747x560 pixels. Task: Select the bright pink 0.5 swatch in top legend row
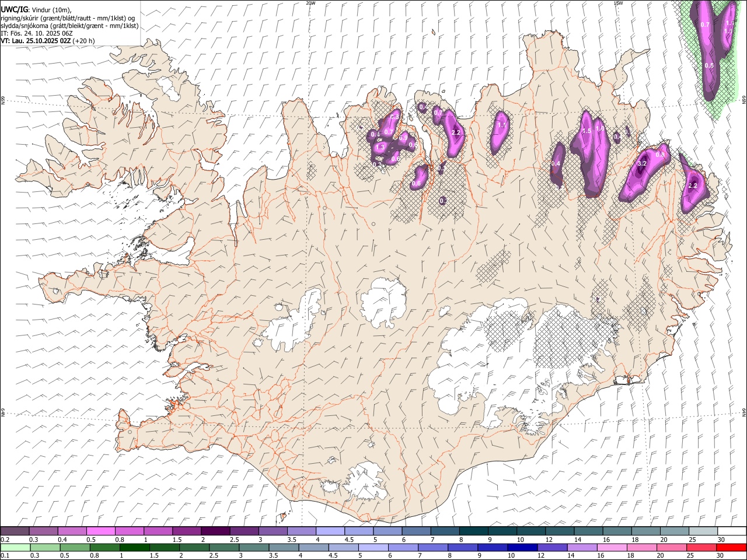(100, 531)
